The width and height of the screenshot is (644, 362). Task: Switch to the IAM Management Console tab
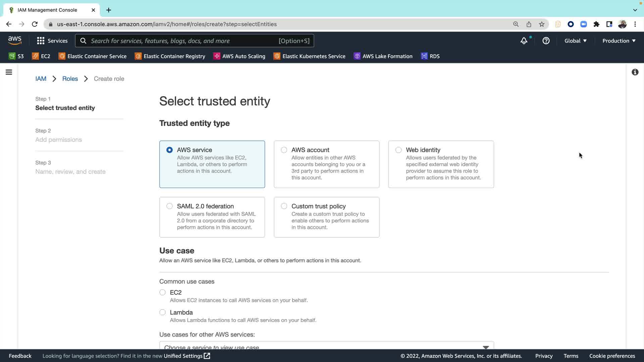(48, 10)
